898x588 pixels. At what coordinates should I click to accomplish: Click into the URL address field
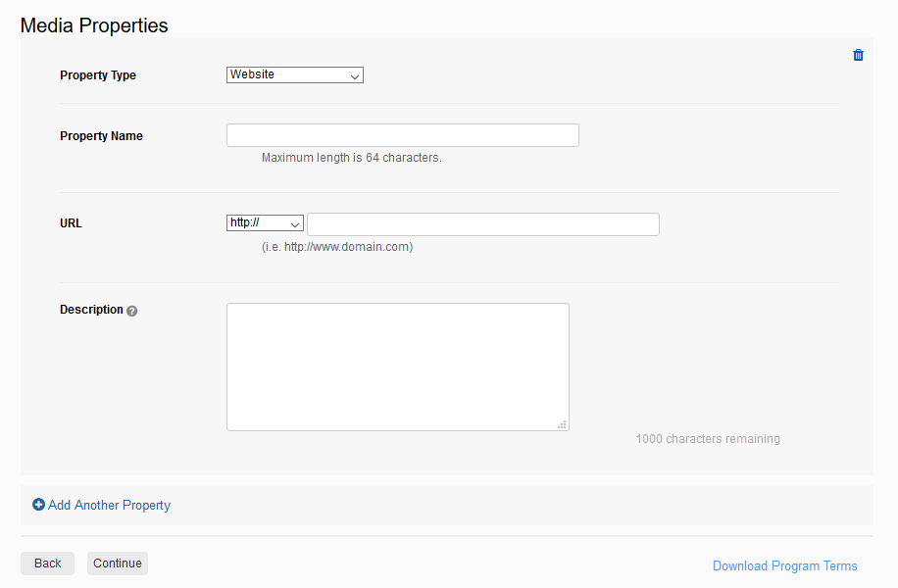click(x=483, y=224)
